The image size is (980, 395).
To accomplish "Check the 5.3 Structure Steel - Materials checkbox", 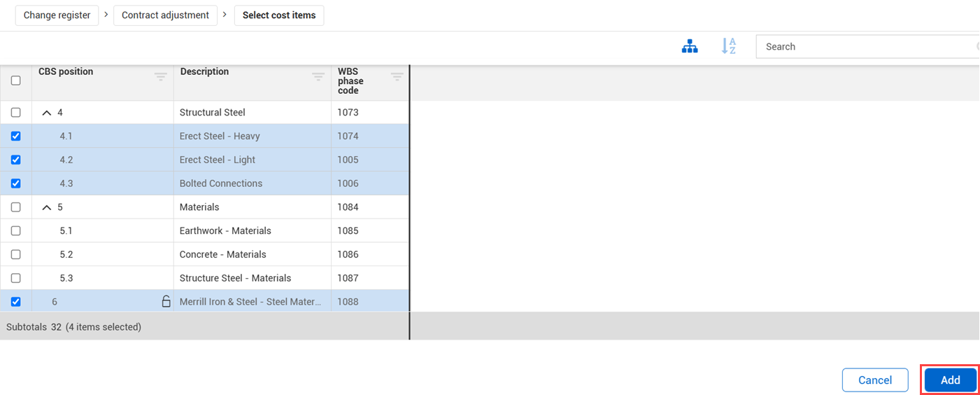I will [16, 278].
